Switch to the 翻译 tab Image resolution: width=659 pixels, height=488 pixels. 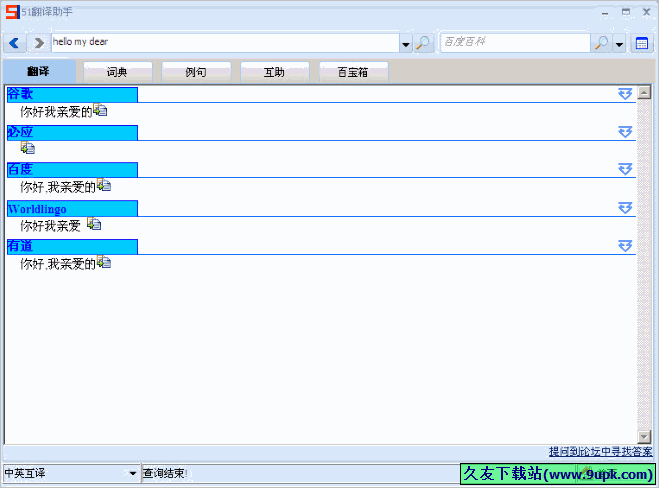point(39,71)
